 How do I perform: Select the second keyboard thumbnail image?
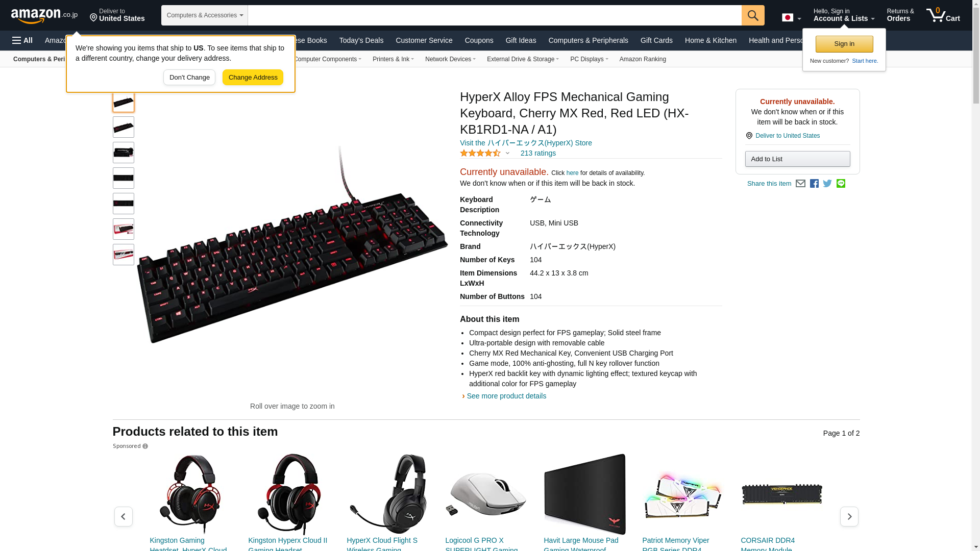[x=124, y=127]
